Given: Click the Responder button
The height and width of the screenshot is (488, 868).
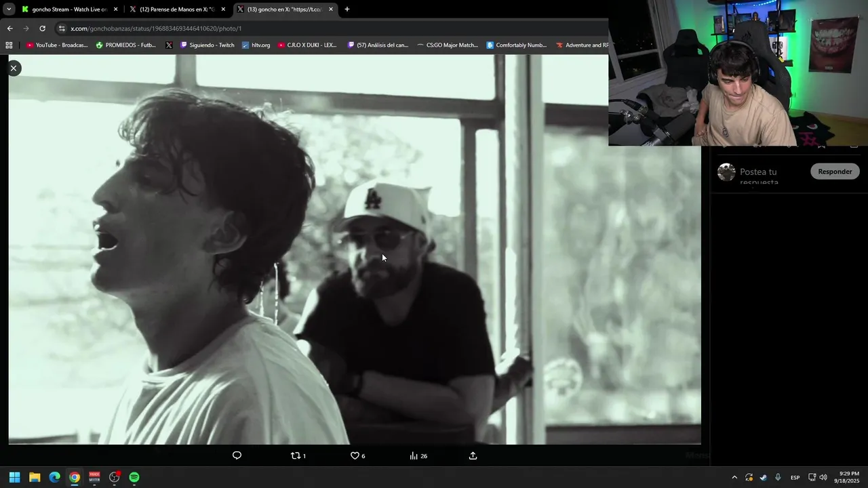Looking at the screenshot, I should tap(835, 171).
